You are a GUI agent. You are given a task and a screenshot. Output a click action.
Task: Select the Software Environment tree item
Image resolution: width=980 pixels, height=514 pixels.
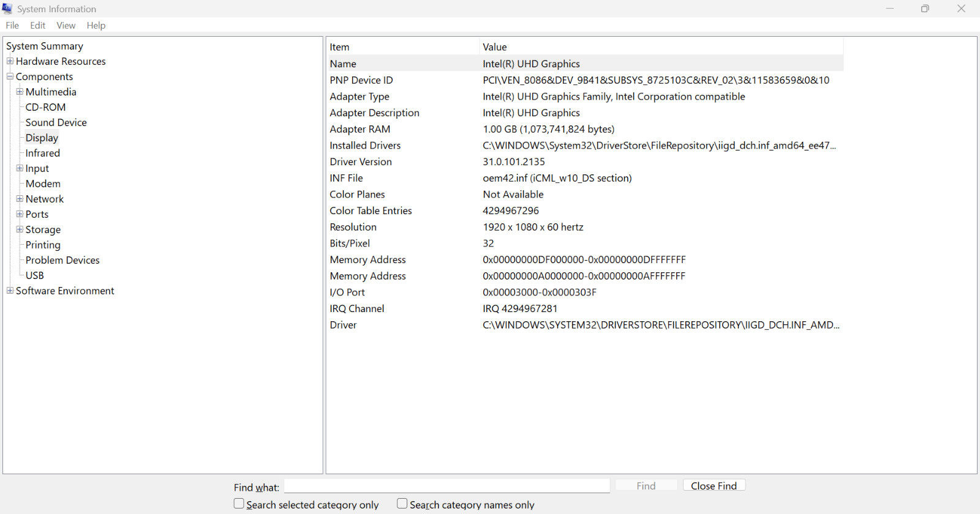(65, 291)
